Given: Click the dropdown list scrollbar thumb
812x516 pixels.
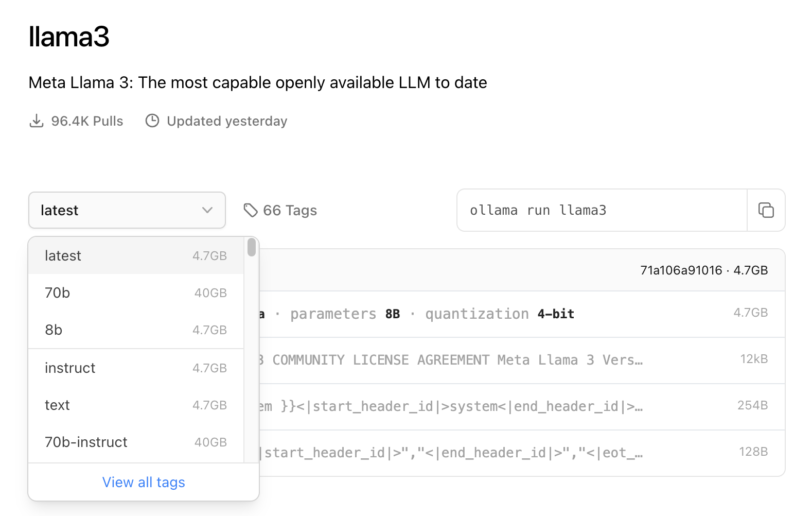Looking at the screenshot, I should pyautogui.click(x=251, y=247).
